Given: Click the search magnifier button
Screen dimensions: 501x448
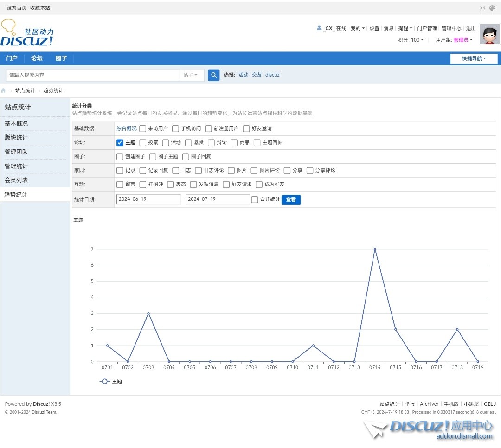Looking at the screenshot, I should pyautogui.click(x=213, y=75).
